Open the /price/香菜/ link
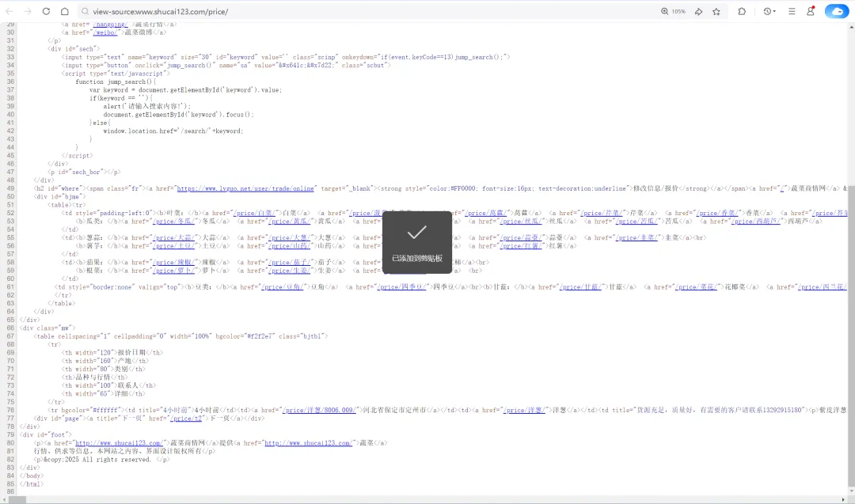 tap(717, 213)
